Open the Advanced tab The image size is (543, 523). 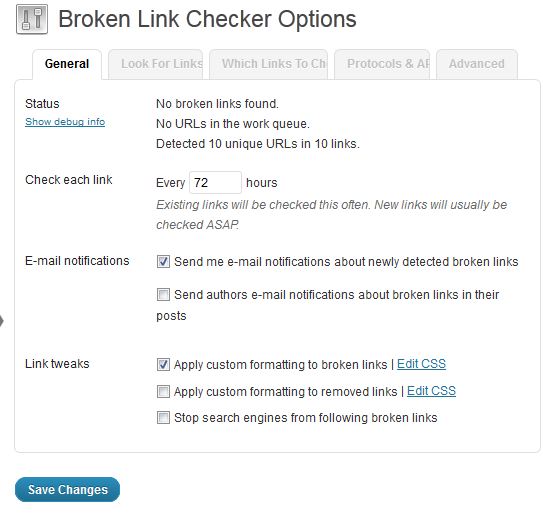[477, 64]
